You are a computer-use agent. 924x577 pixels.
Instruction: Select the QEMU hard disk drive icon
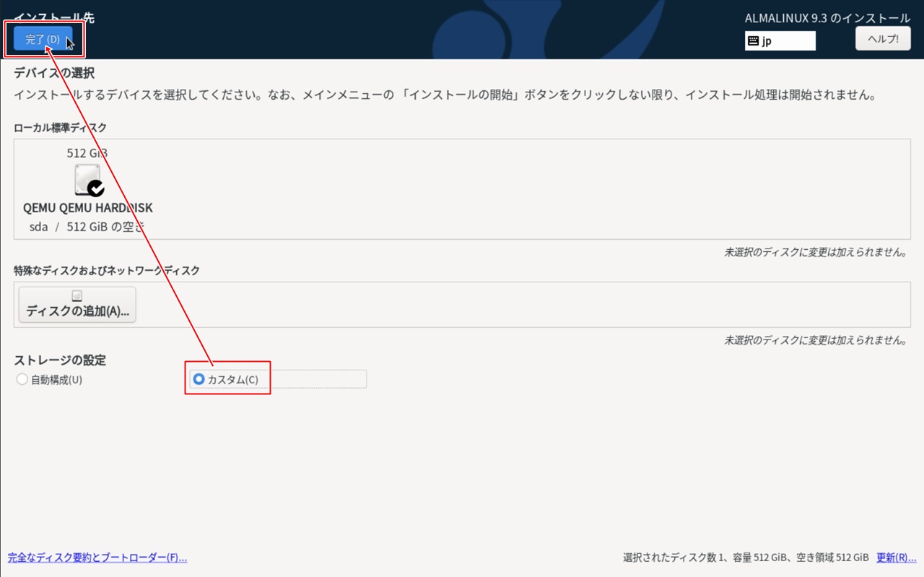[x=87, y=179]
